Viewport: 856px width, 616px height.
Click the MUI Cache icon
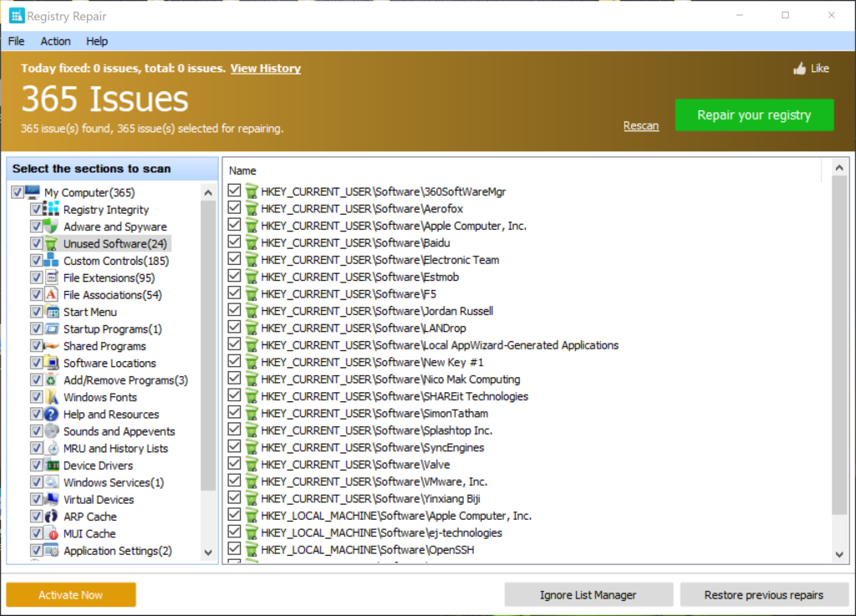click(52, 533)
